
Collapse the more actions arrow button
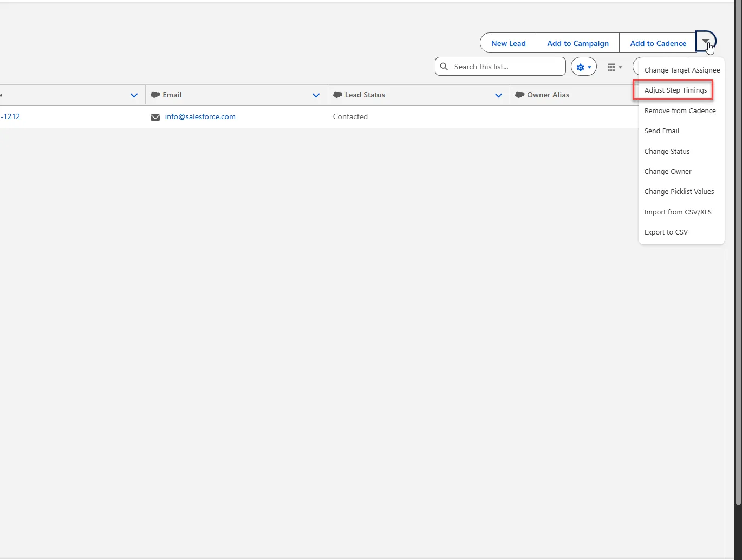tap(705, 42)
